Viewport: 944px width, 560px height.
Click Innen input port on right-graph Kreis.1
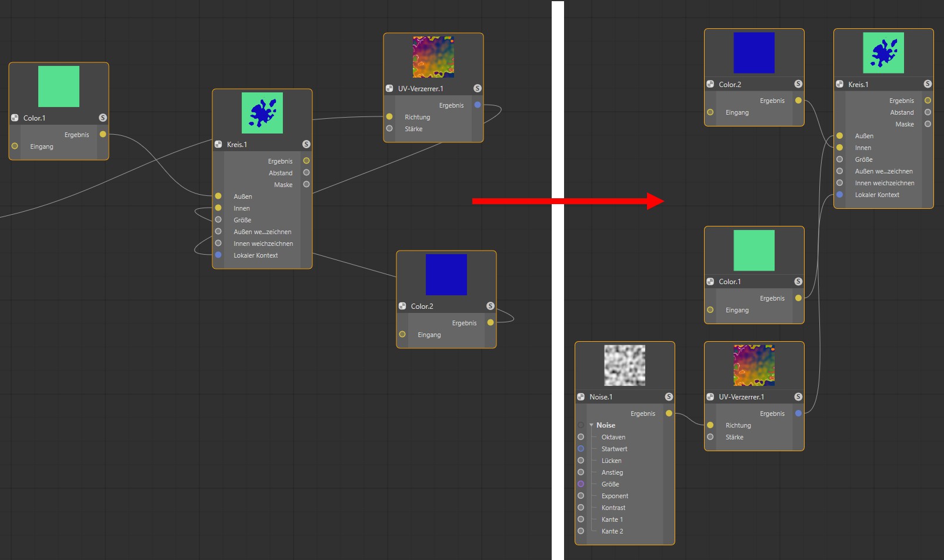(x=840, y=148)
